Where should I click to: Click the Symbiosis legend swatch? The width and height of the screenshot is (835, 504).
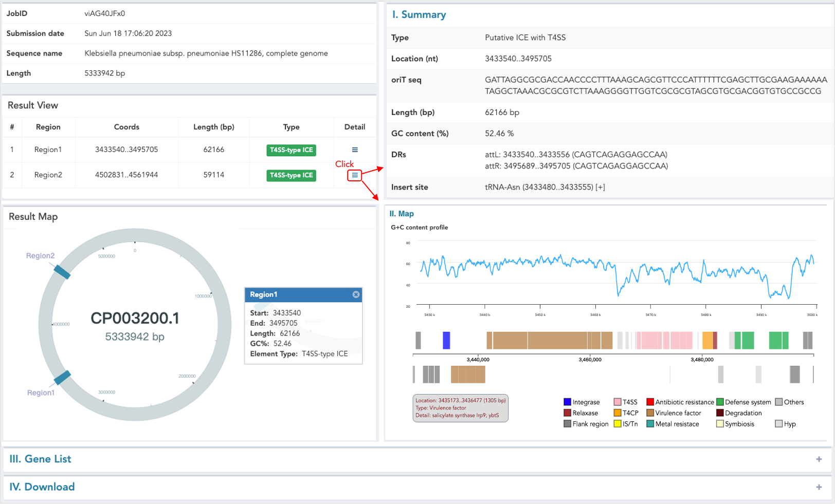click(720, 424)
